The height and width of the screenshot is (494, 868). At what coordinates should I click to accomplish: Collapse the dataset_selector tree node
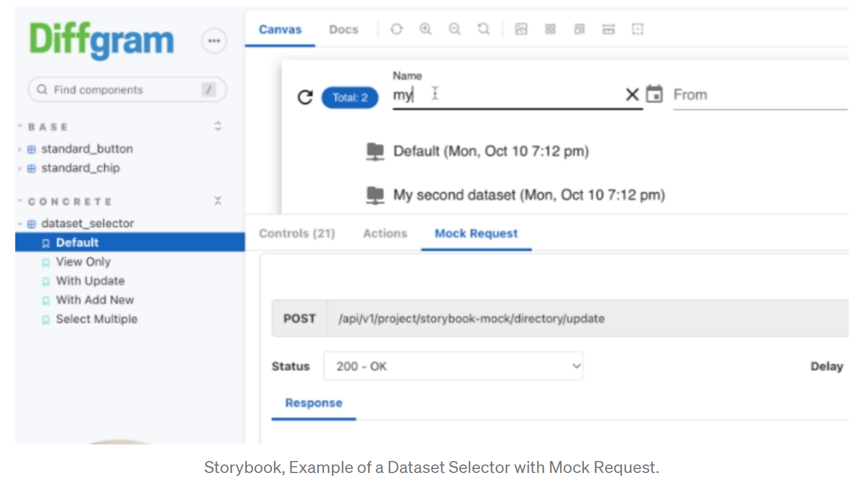pyautogui.click(x=20, y=224)
